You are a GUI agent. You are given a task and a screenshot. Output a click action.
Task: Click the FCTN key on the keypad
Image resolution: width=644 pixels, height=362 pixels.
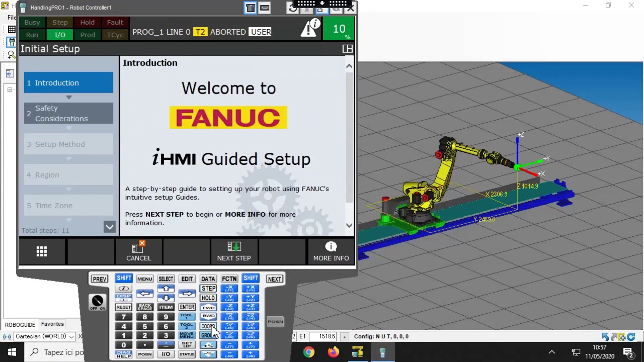click(229, 279)
